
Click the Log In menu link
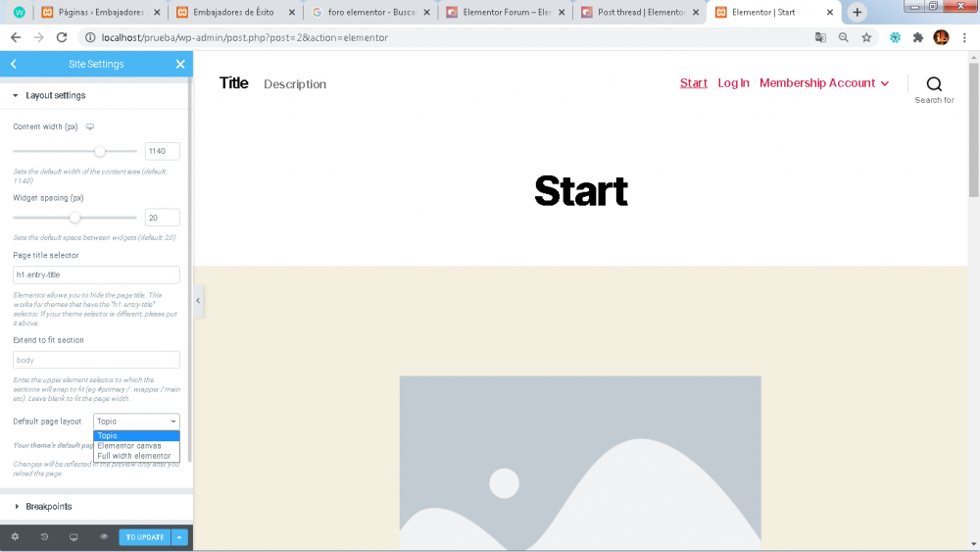pyautogui.click(x=733, y=83)
